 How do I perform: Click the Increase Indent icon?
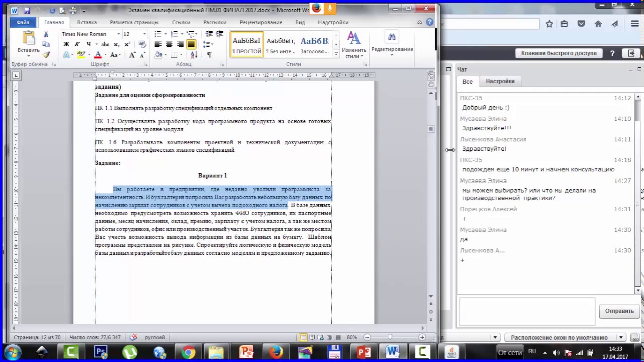pyautogui.click(x=220, y=34)
